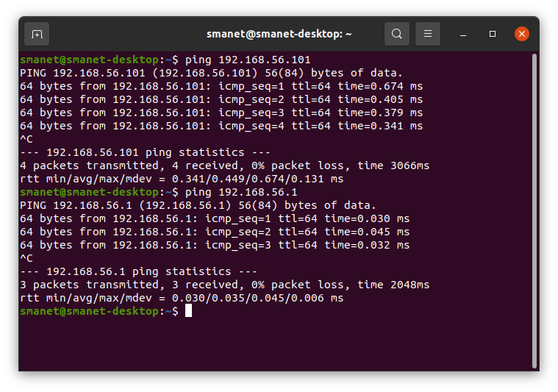Click the empty area below the prompt

point(274,343)
